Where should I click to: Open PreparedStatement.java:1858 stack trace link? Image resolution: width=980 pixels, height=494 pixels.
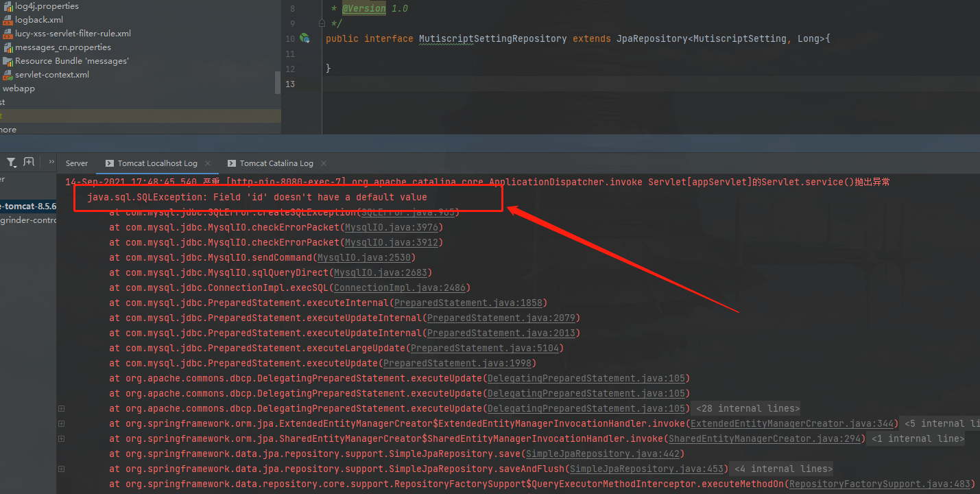(469, 302)
